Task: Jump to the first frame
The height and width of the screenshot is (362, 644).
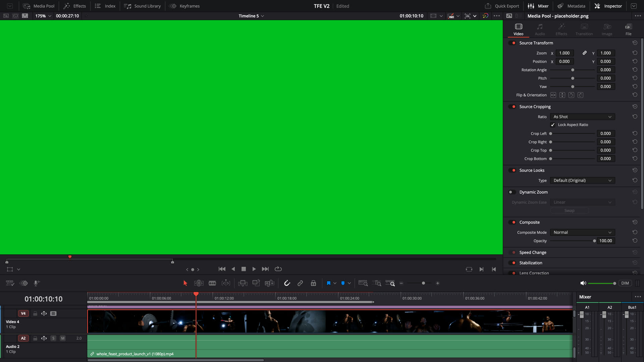Action: (222, 269)
